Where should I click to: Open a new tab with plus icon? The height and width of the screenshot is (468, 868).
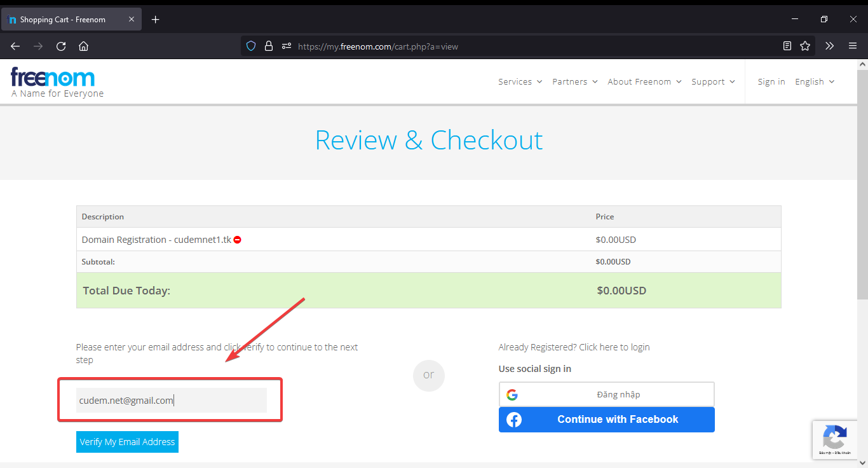[156, 20]
